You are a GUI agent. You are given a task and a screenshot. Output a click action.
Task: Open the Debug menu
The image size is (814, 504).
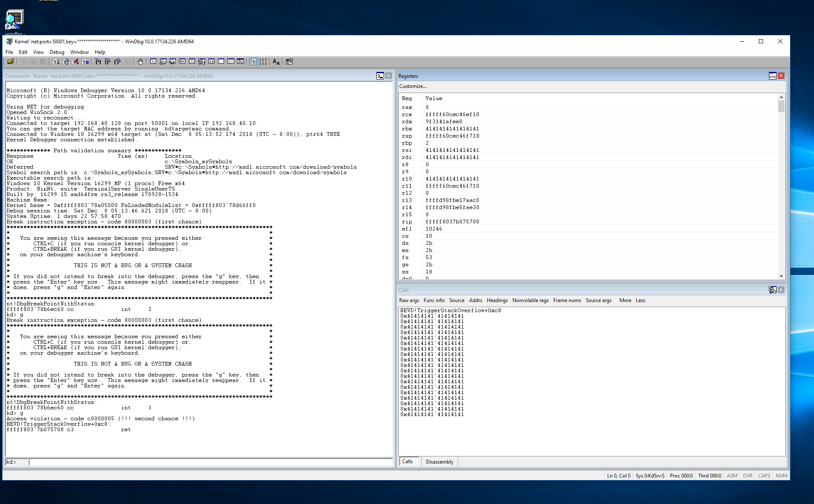57,52
